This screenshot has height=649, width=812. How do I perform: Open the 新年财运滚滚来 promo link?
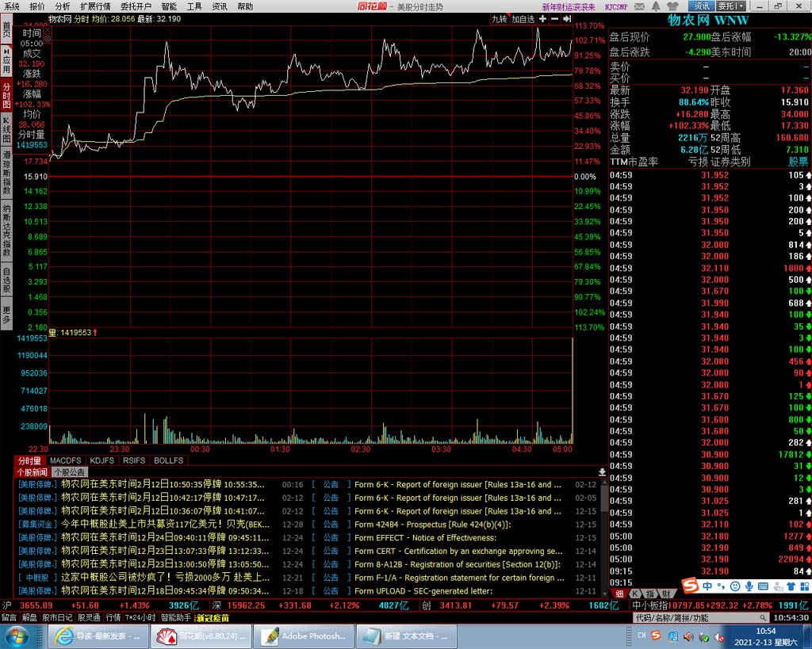(x=569, y=6)
